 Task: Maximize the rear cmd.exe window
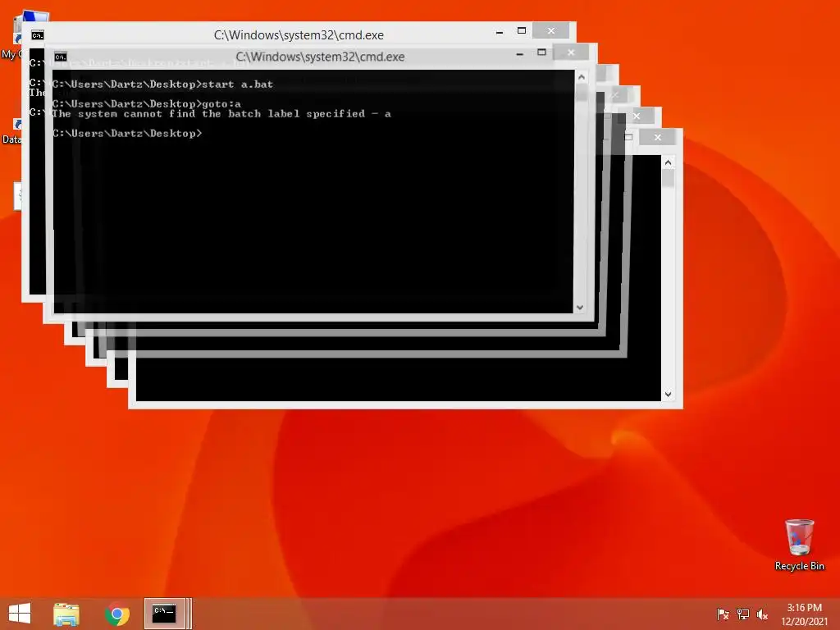[x=521, y=31]
